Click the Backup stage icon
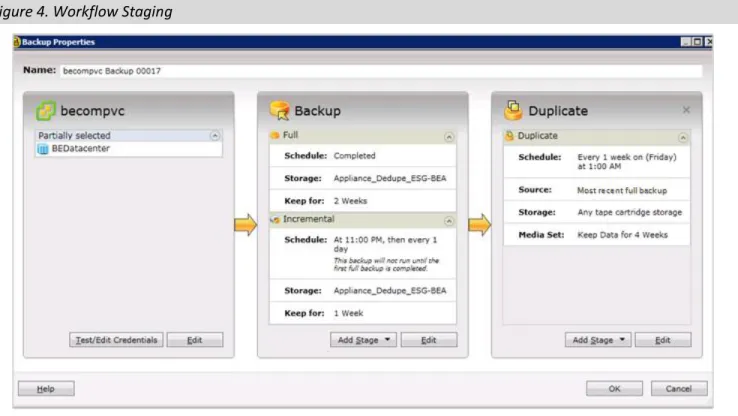The image size is (738, 416). [x=280, y=110]
